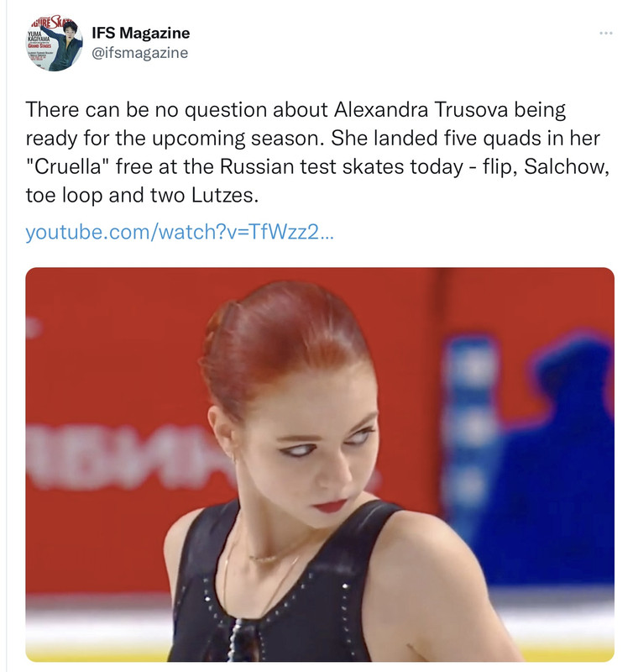This screenshot has height=672, width=633.
Task: Click the tweet text to expand it
Action: click(x=317, y=152)
